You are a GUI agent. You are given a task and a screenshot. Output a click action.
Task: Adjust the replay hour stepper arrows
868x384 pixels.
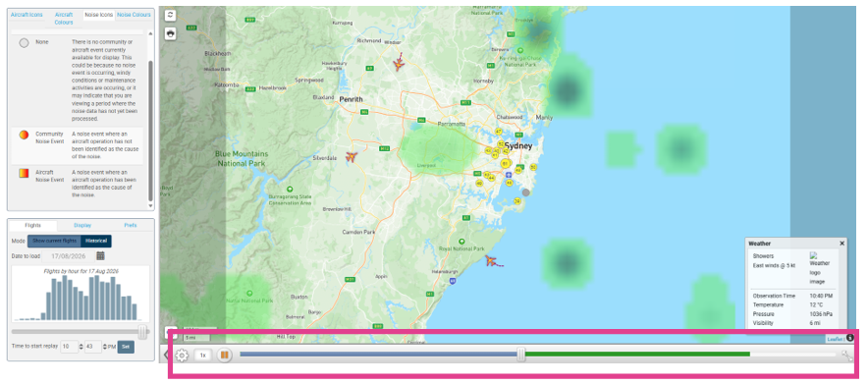(x=81, y=347)
